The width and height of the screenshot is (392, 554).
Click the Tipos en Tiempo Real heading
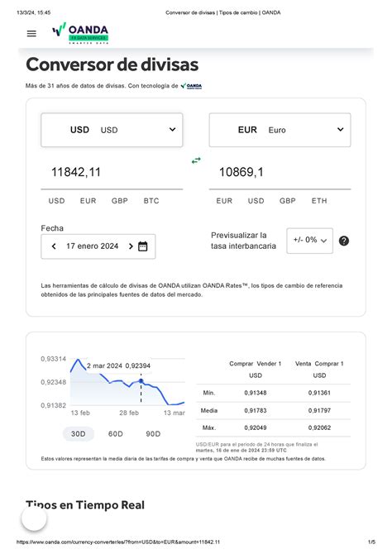[x=85, y=505]
